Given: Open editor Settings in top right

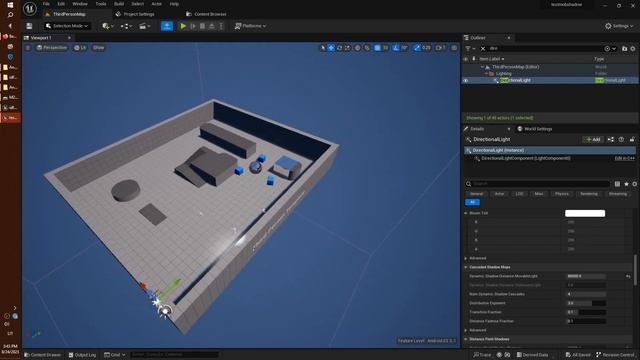Looking at the screenshot, I should pyautogui.click(x=619, y=26).
